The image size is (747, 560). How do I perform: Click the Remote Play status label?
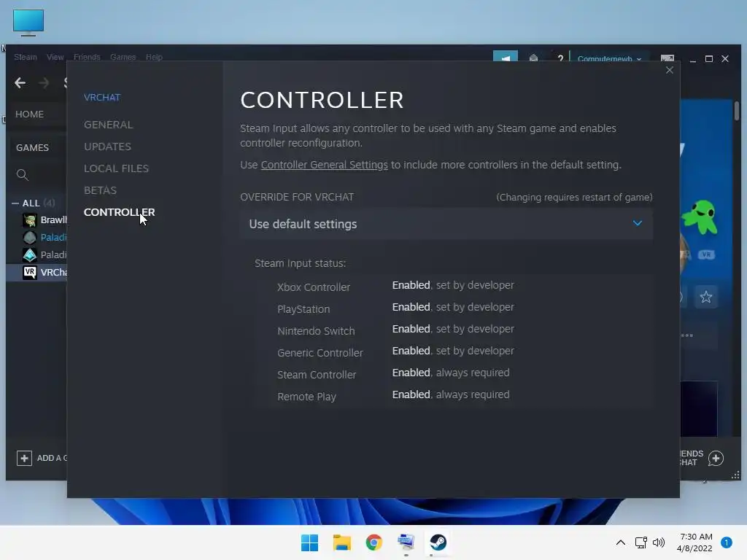click(x=307, y=397)
